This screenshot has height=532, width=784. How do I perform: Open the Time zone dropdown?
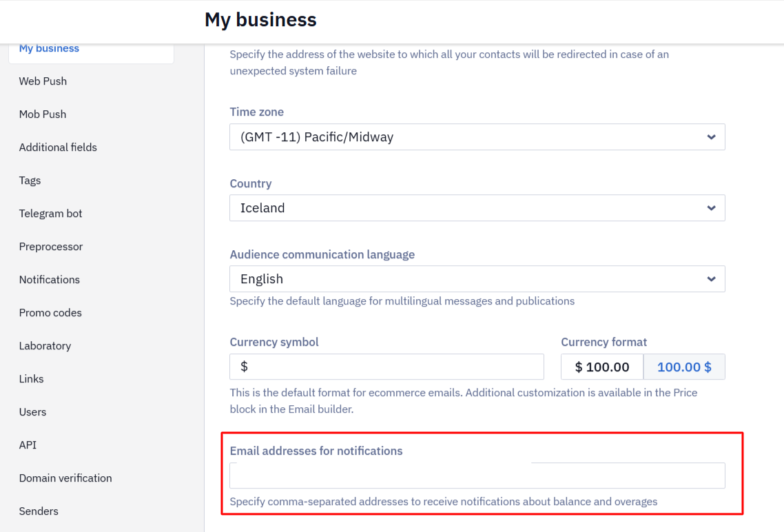477,137
